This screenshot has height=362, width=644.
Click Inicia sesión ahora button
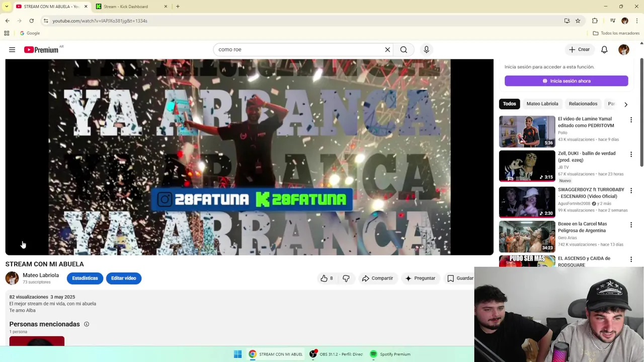[x=567, y=81]
